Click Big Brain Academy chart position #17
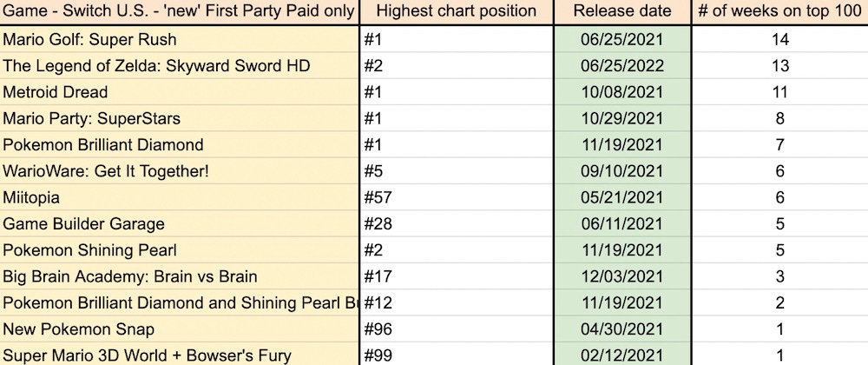The height and width of the screenshot is (365, 868). click(457, 277)
